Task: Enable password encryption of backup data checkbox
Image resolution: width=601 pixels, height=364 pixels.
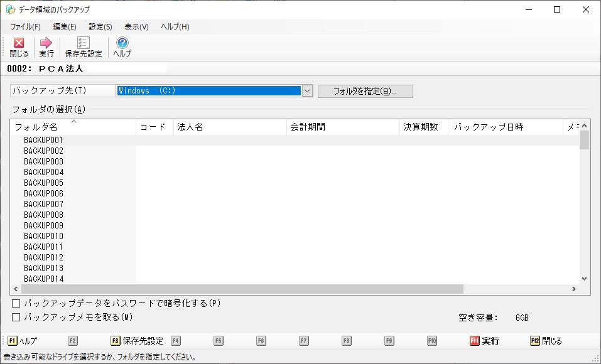Action: pyautogui.click(x=16, y=304)
